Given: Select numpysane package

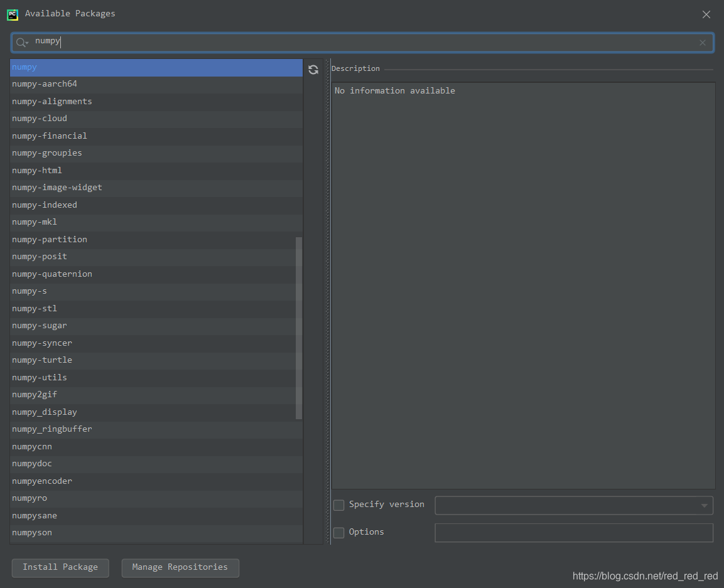Looking at the screenshot, I should (156, 516).
